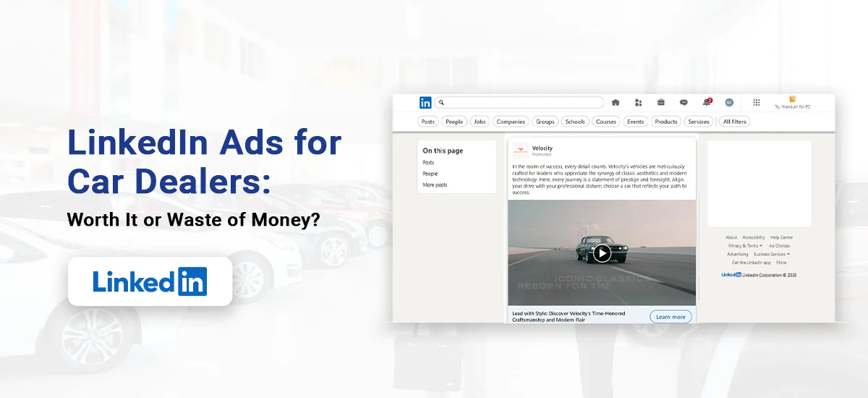Click the Velocity company logo in post
Image resolution: width=868 pixels, height=398 pixels.
point(521,150)
